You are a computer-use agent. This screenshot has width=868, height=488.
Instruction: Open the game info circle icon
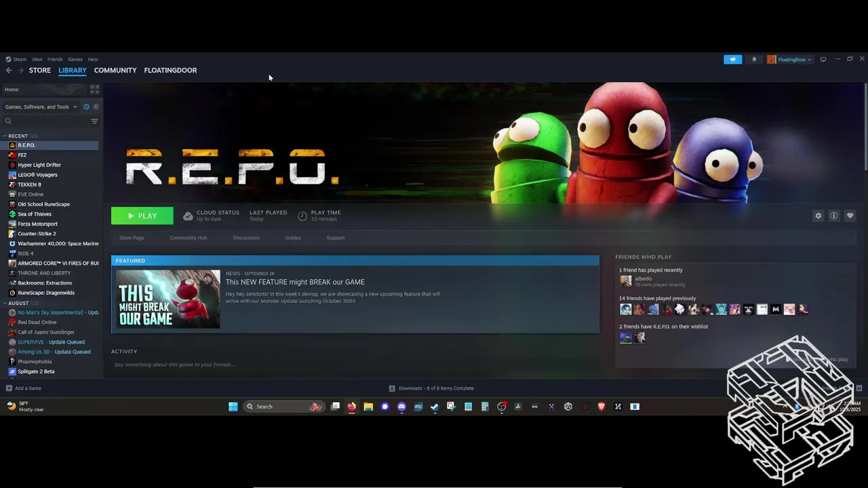point(834,216)
